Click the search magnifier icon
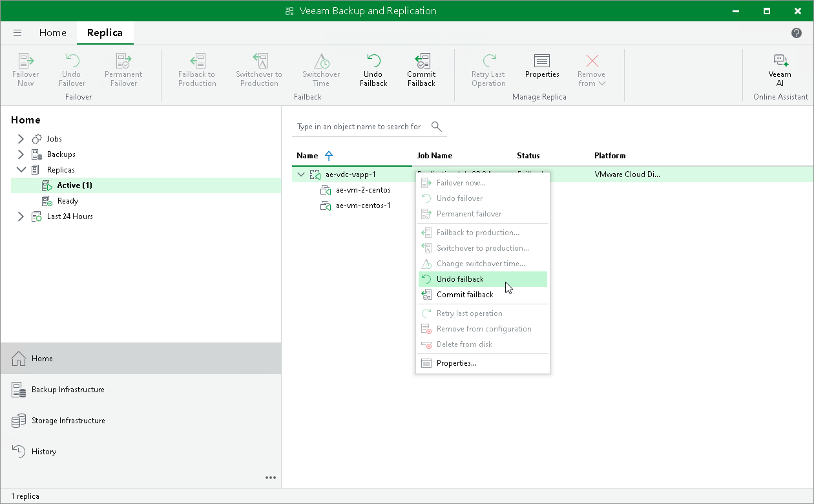This screenshot has height=504, width=814. click(x=436, y=127)
